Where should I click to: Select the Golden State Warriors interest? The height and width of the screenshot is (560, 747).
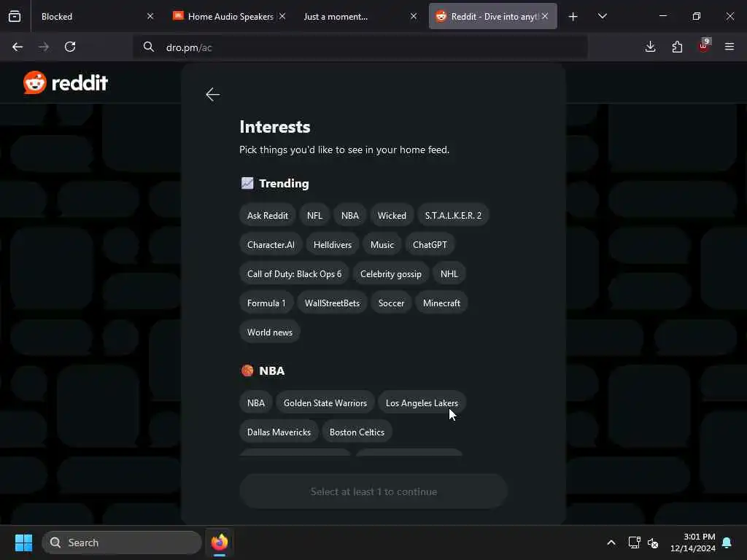point(325,403)
